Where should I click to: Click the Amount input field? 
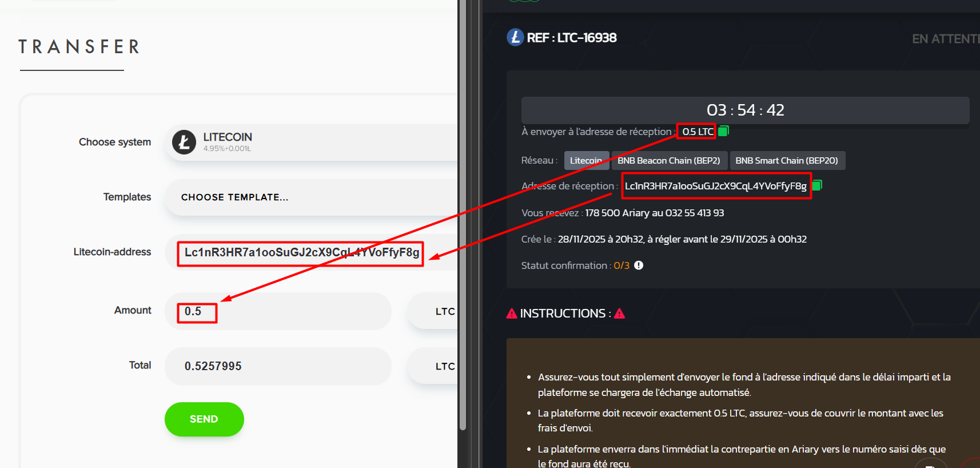coord(278,311)
